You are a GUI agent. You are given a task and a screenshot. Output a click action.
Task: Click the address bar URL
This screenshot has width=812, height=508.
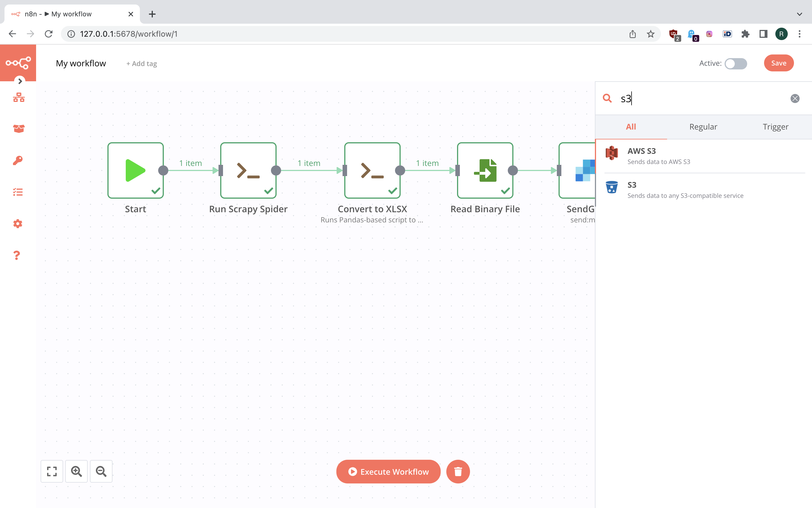(x=129, y=34)
